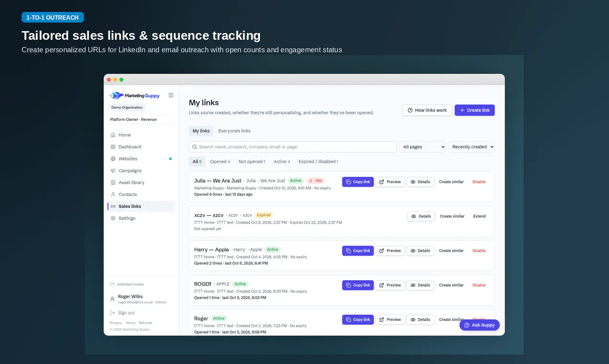The width and height of the screenshot is (609, 364).
Task: Switch to the My links tab
Action: pos(201,131)
